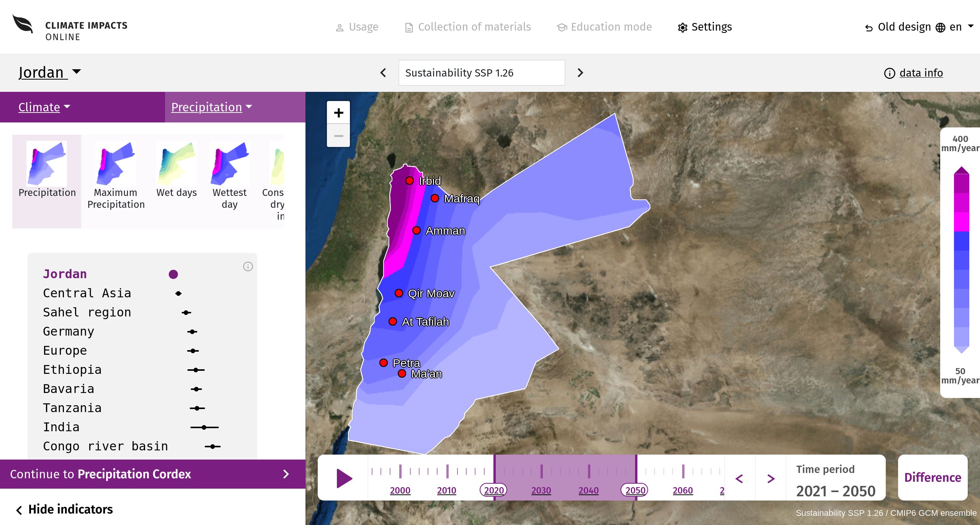Expand the Precipitation category dropdown

212,107
